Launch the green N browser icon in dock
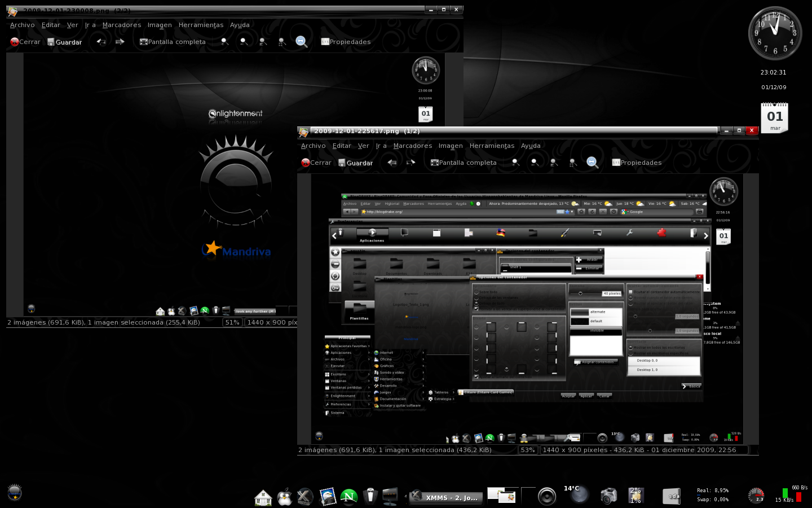This screenshot has height=508, width=812. pyautogui.click(x=349, y=497)
